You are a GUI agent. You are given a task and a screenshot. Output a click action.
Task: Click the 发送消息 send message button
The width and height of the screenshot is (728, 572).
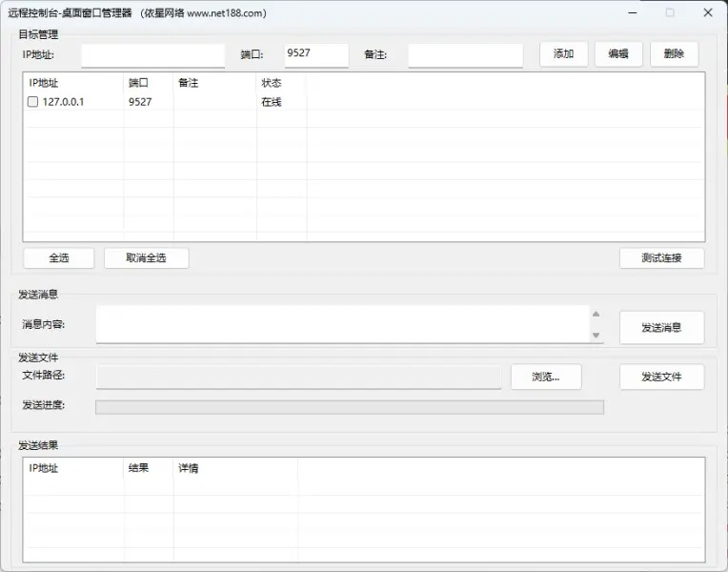(x=661, y=327)
